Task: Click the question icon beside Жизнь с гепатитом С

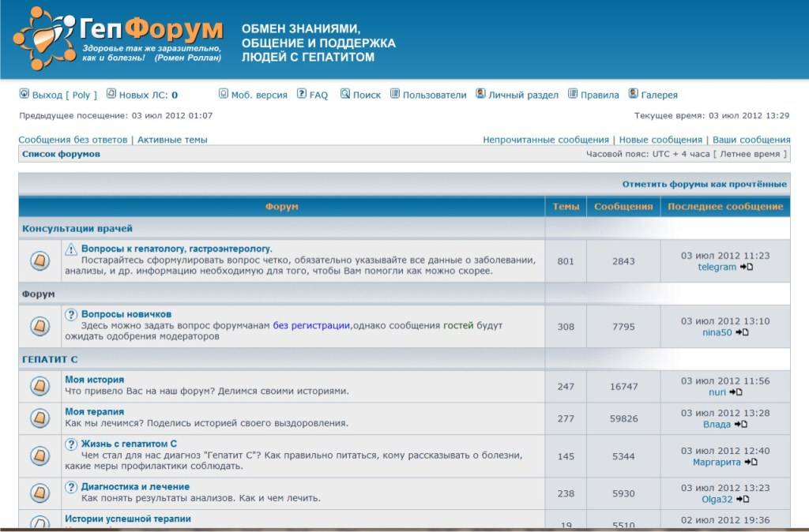Action: 71,444
